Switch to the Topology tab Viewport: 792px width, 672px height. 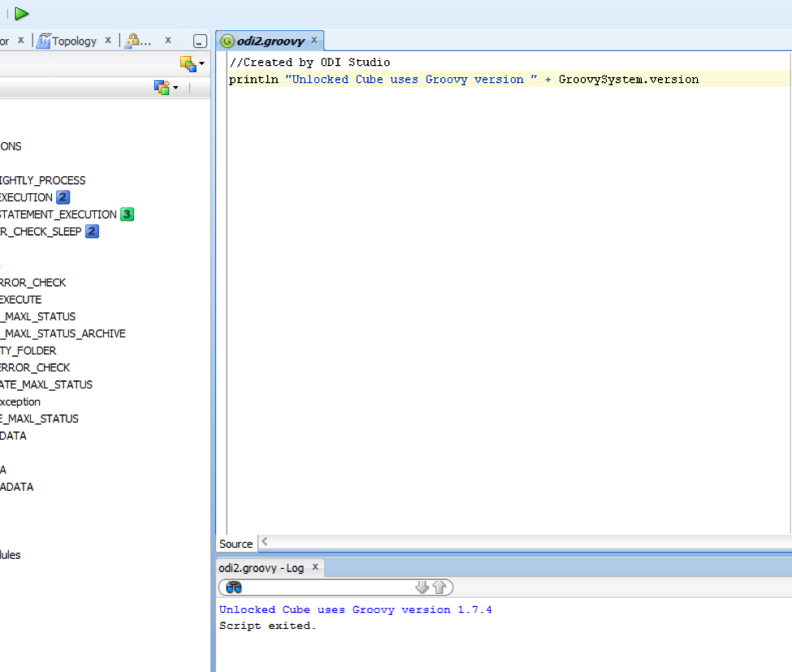74,41
